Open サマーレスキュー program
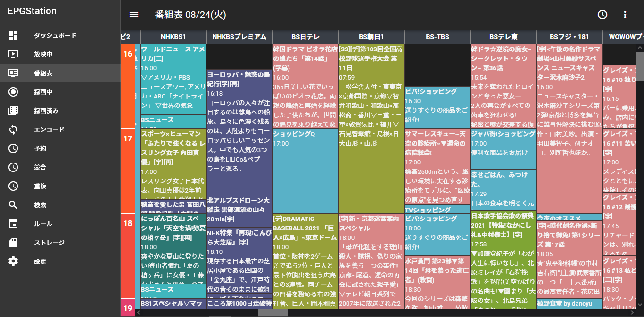Image resolution: width=644 pixels, height=317 pixels. (438, 167)
